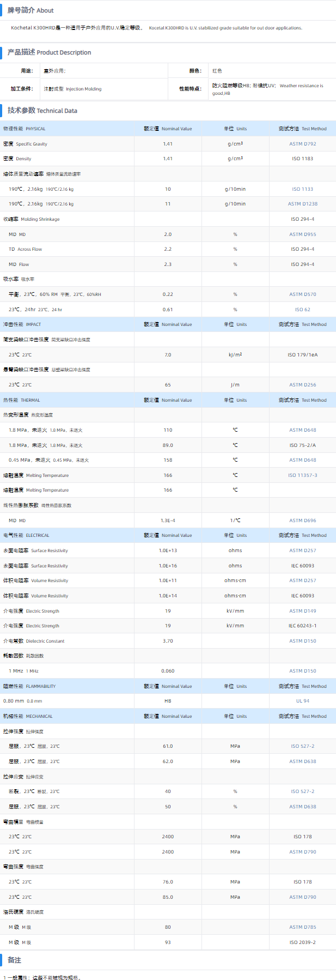
Task: Open the ASTM D256 impact test link
Action: click(302, 385)
